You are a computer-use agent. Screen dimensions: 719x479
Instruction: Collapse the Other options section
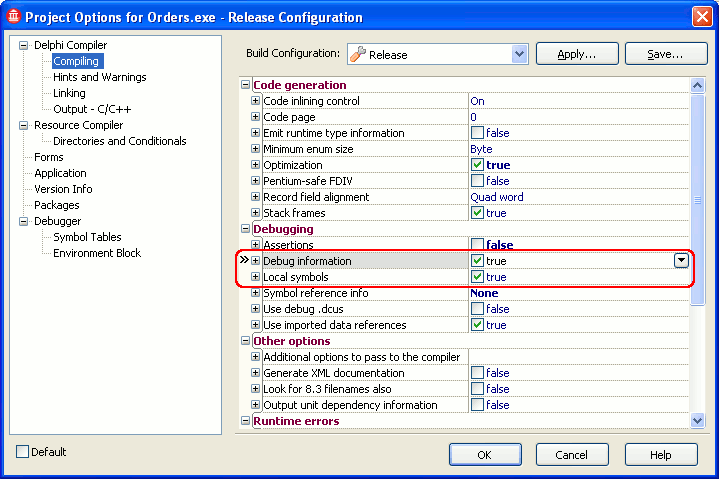[x=246, y=341]
